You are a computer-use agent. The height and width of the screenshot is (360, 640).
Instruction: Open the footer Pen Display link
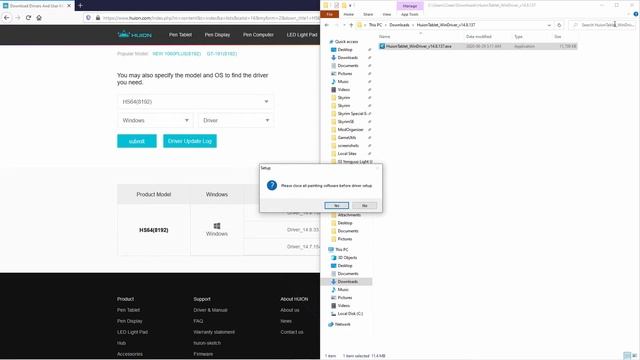129,321
